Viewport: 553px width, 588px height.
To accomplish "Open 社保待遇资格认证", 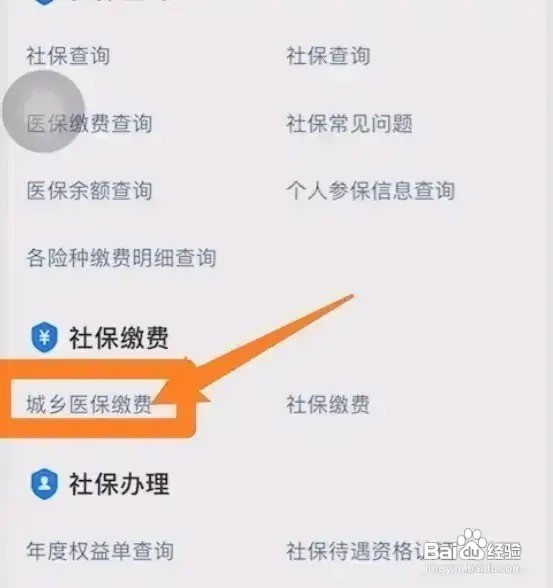I will pos(360,551).
